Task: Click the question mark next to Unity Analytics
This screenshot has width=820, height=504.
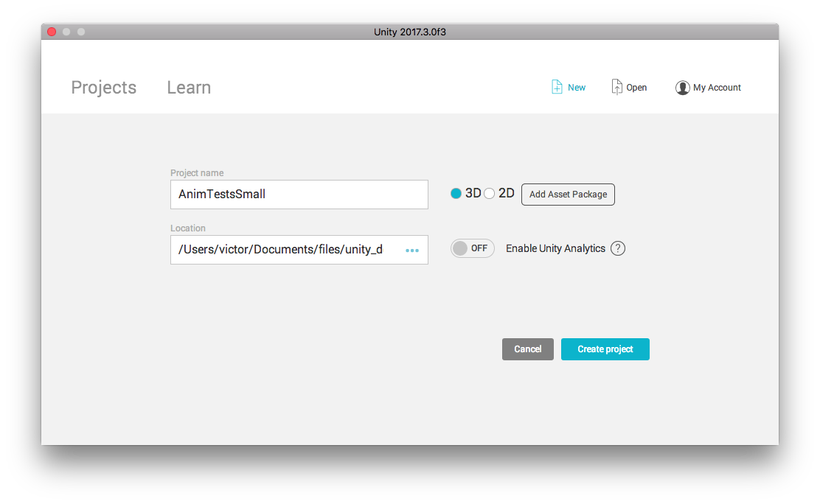Action: pos(618,248)
